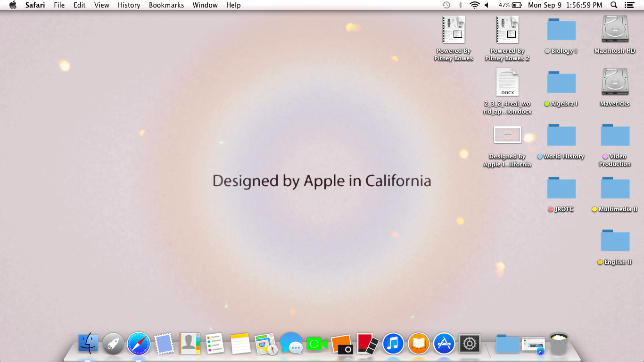Image resolution: width=644 pixels, height=362 pixels.
Task: Restore the minimized Safari window in Dock
Action: click(x=533, y=346)
